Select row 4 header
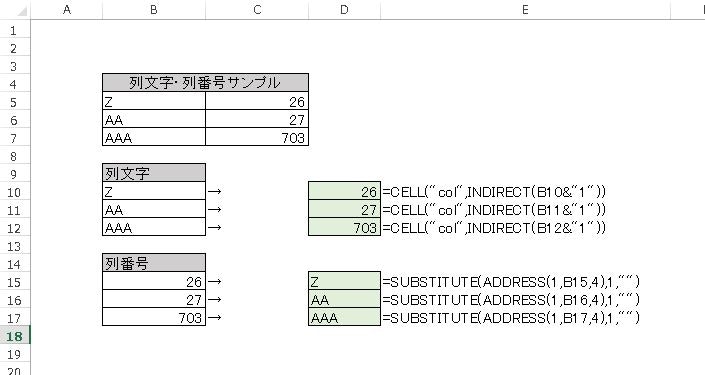Image resolution: width=705 pixels, height=375 pixels. (x=15, y=84)
